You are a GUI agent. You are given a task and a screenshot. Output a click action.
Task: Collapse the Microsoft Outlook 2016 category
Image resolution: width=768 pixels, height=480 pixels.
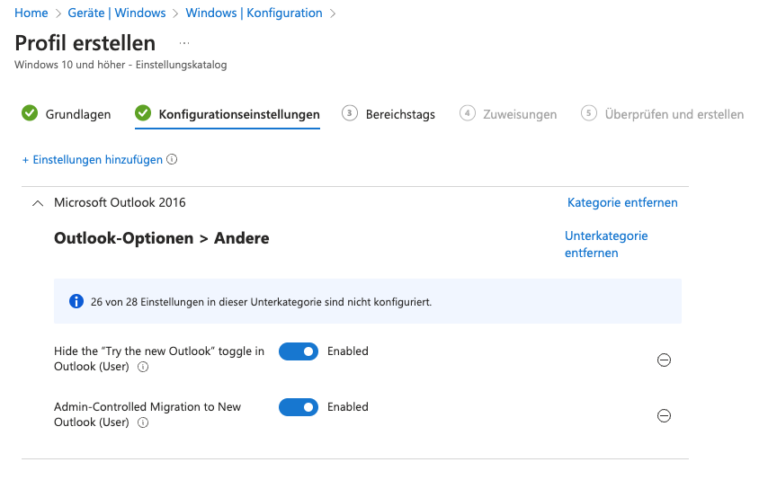(38, 203)
